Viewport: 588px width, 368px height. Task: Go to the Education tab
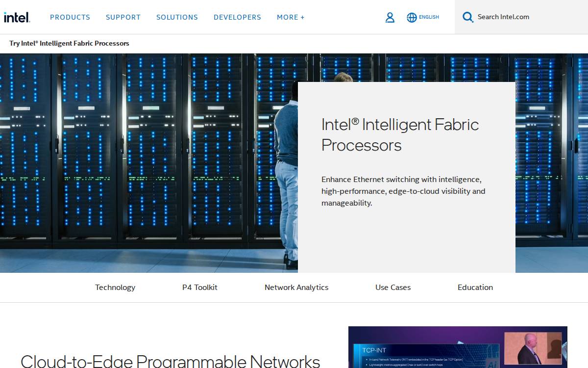(x=475, y=288)
